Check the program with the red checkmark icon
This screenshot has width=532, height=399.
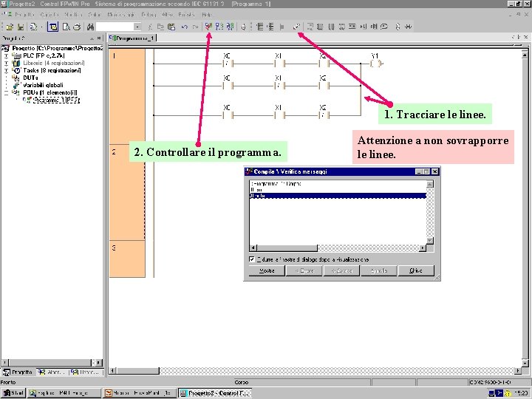click(x=208, y=27)
